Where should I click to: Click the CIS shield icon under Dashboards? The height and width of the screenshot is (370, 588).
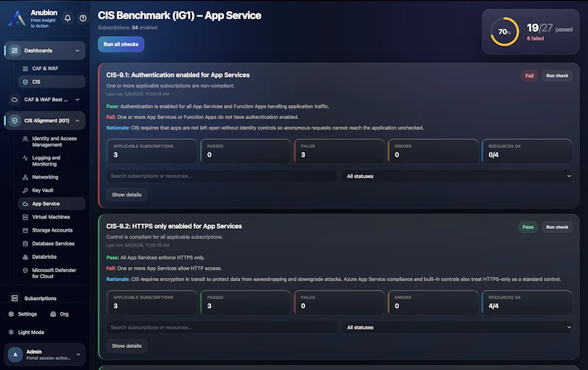pos(26,82)
